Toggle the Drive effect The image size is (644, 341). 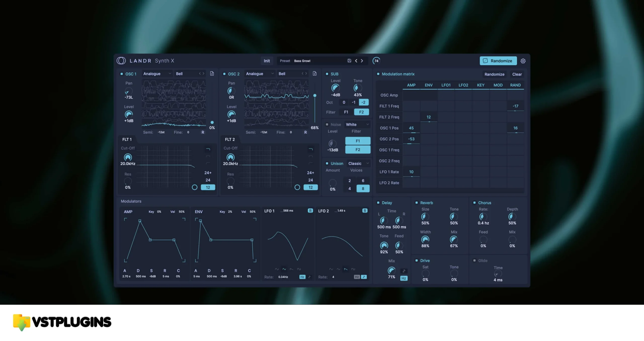pos(416,260)
